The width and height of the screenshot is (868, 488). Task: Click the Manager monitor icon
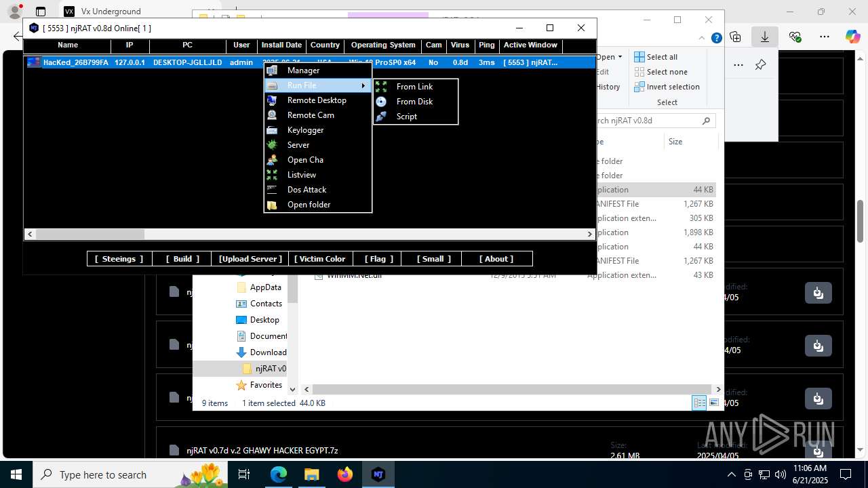point(272,70)
